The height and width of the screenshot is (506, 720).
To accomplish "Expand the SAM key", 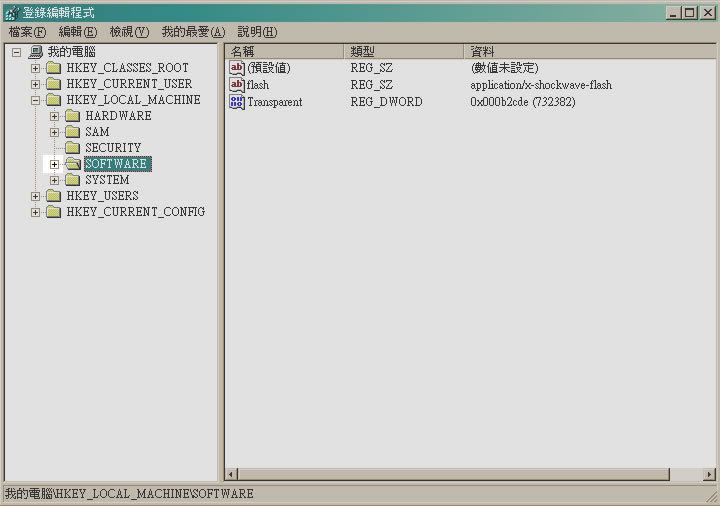I will click(x=54, y=132).
